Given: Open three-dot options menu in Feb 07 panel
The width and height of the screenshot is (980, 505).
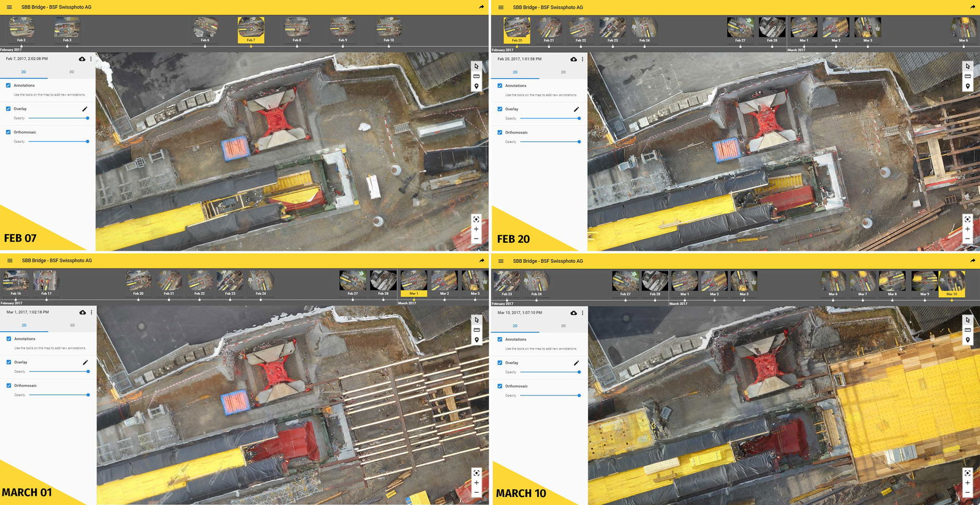Looking at the screenshot, I should [x=91, y=59].
